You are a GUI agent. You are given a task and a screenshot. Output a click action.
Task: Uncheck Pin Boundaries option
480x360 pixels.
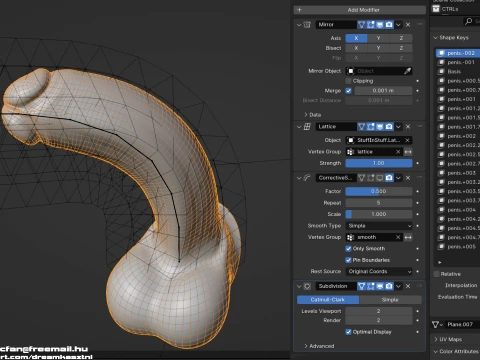(x=349, y=260)
